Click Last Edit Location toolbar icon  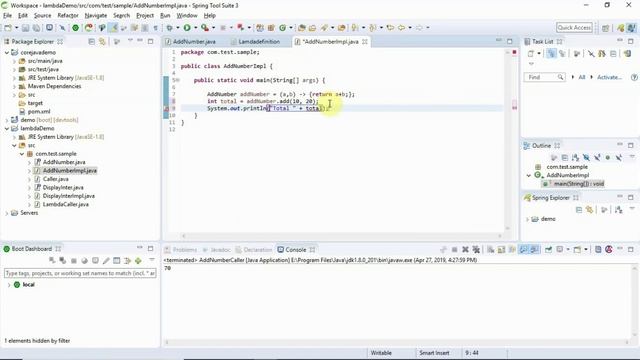coord(390,28)
